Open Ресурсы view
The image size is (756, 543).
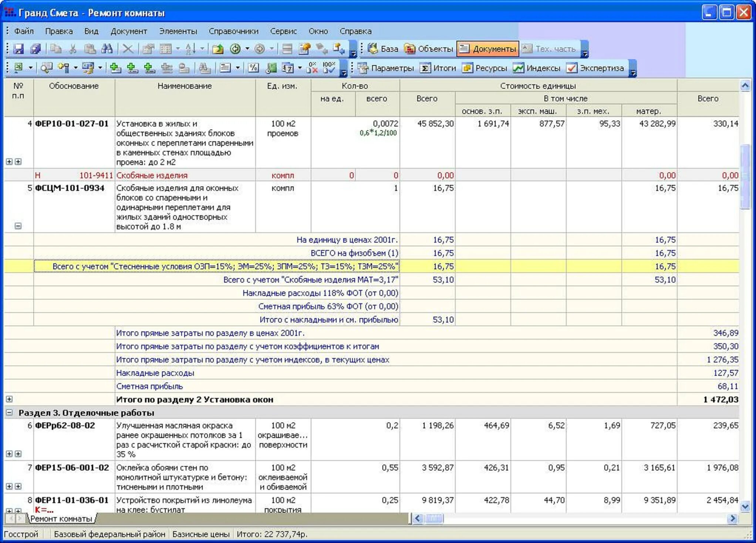click(485, 68)
